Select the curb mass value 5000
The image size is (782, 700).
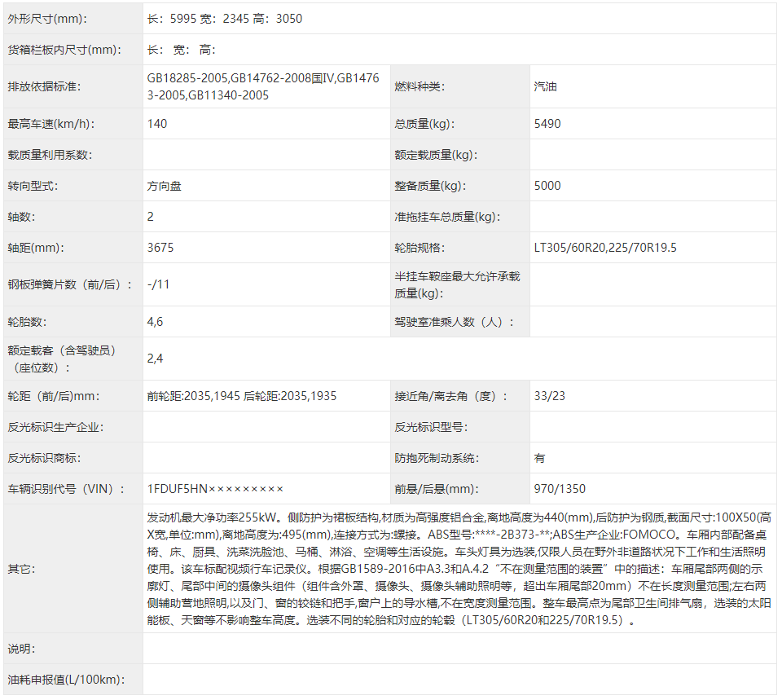[x=547, y=186]
